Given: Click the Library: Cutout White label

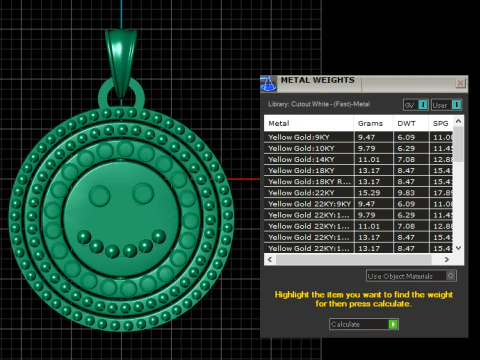Looking at the screenshot, I should pos(319,104).
